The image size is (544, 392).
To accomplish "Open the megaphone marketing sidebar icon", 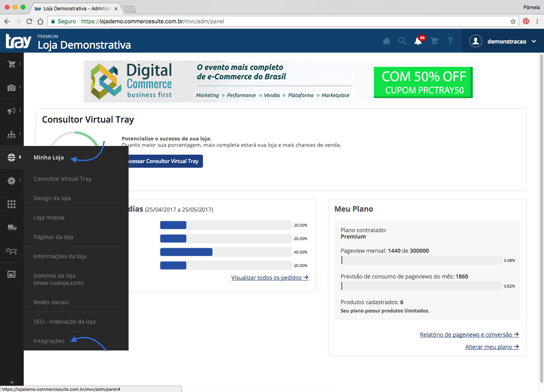I will click(x=11, y=111).
